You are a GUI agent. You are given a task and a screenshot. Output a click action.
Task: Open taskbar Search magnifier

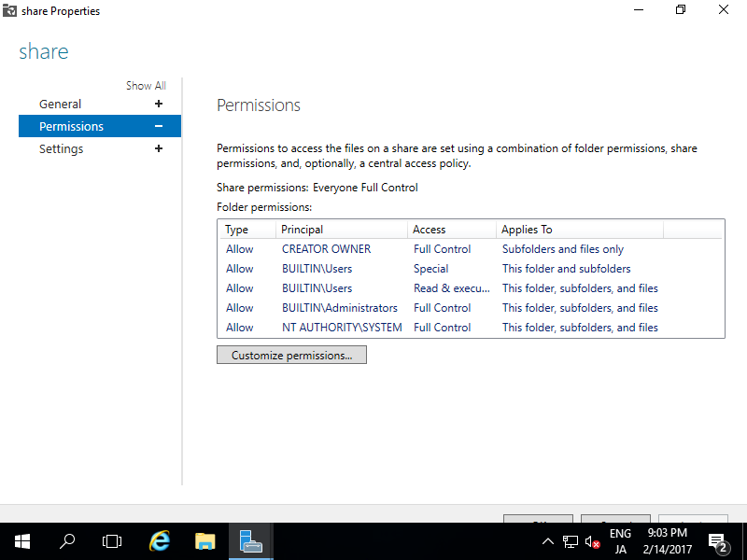[x=67, y=541]
